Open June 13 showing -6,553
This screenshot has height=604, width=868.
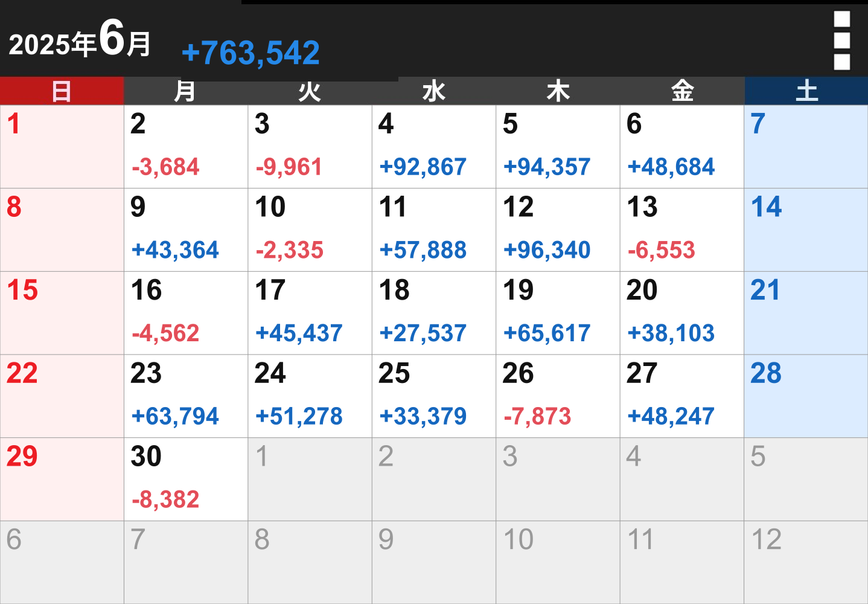click(682, 230)
